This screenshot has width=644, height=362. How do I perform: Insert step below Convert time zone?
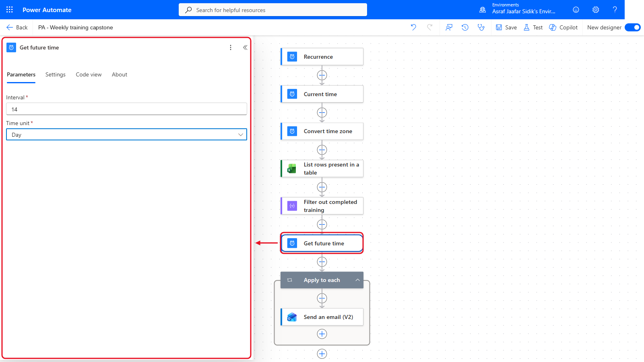[x=322, y=150]
